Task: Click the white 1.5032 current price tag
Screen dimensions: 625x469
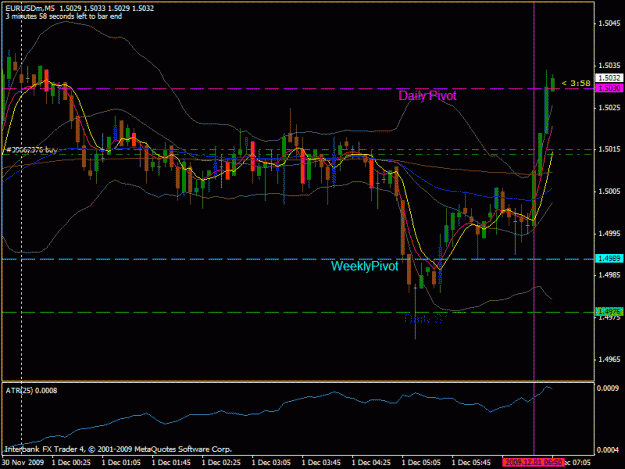Action: (x=609, y=78)
